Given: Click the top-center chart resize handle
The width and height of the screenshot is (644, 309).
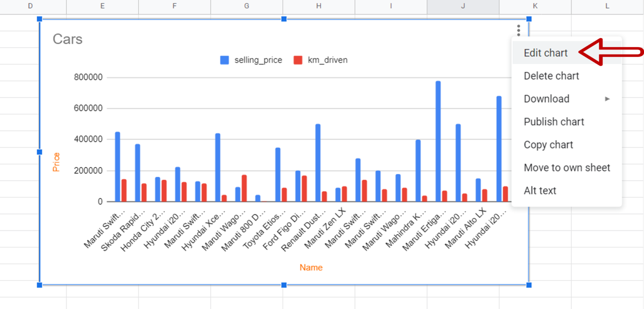Looking at the screenshot, I should (x=284, y=19).
